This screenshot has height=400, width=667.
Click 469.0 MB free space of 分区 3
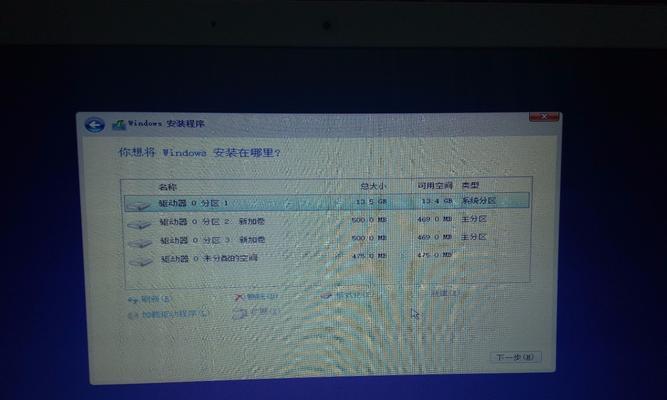435,237
